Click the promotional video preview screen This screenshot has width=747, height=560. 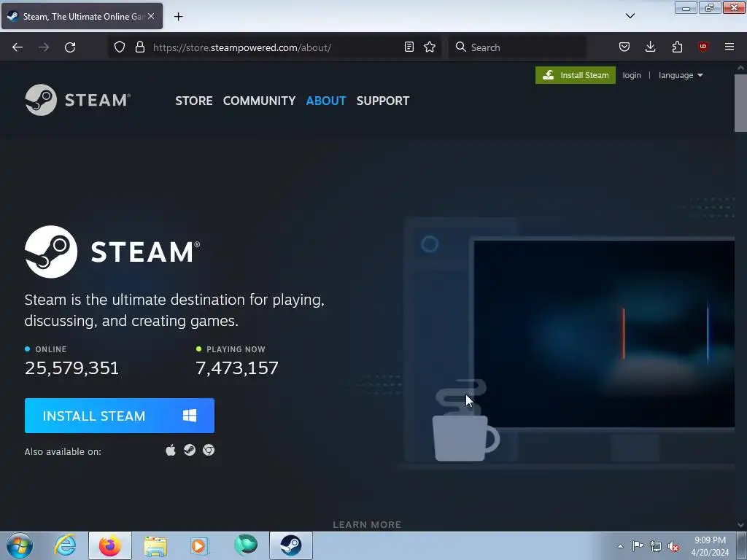click(x=604, y=334)
